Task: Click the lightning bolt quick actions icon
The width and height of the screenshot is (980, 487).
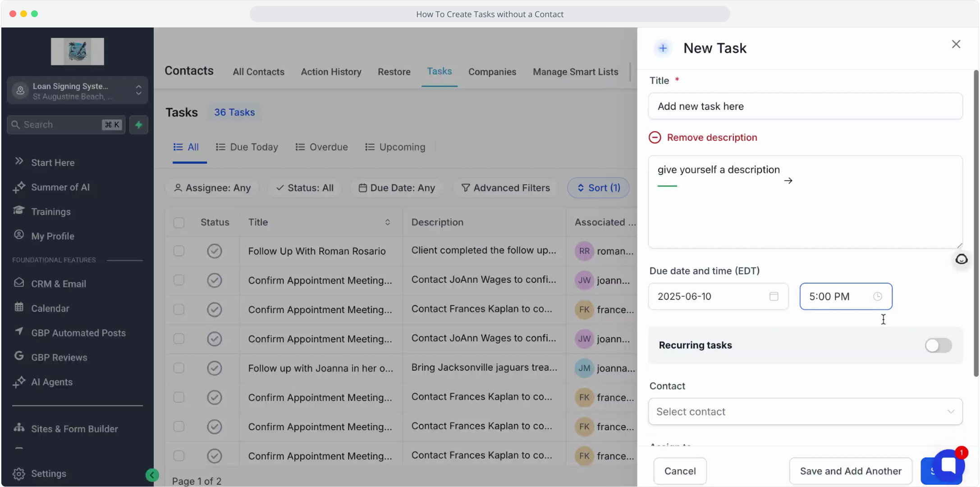Action: coord(139,125)
